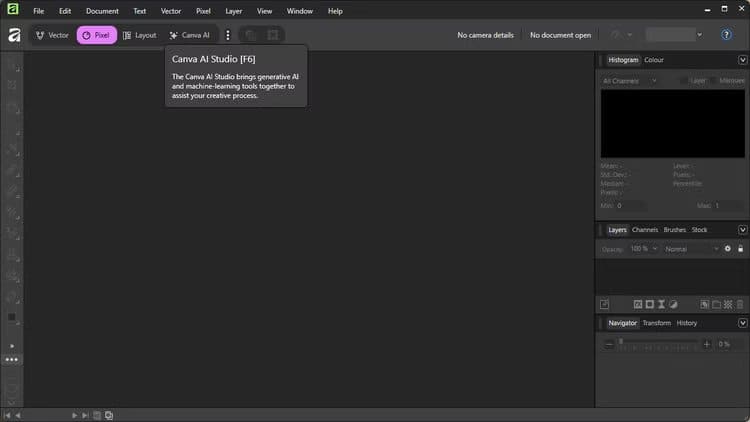Viewport: 750px width, 422px height.
Task: Open the Layer menu
Action: click(234, 11)
